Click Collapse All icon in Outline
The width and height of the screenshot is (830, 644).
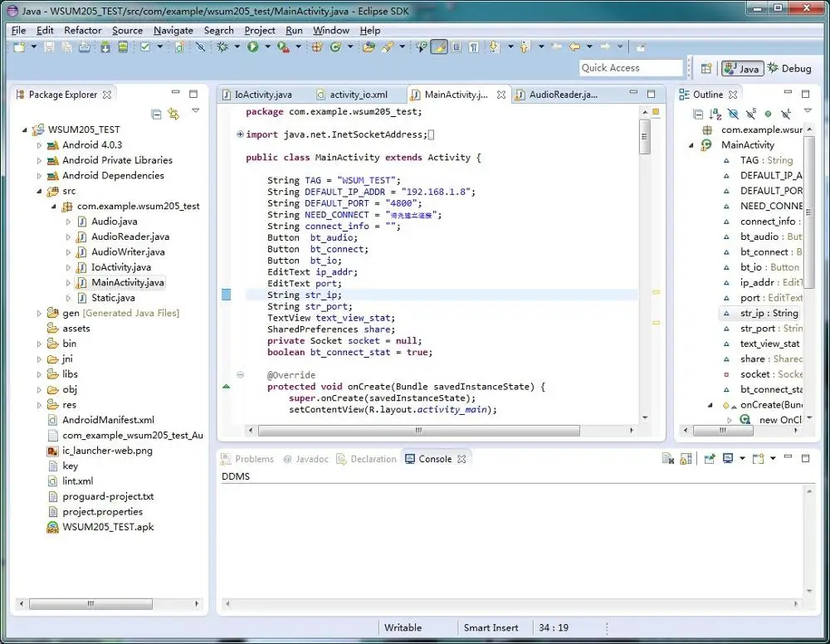(698, 114)
